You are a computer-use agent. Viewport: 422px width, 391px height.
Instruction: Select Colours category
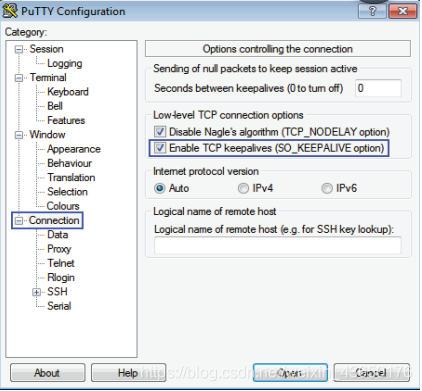(63, 206)
